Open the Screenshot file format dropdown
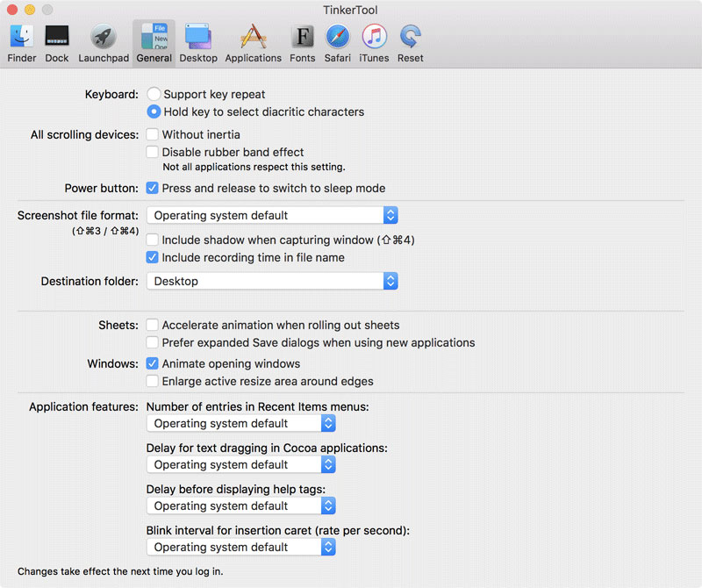This screenshot has width=702, height=588. point(272,215)
